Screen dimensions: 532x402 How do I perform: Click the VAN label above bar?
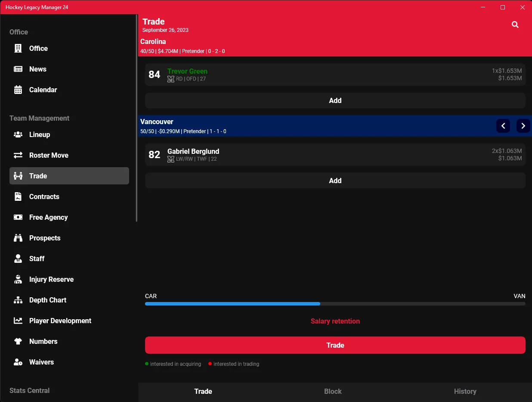coord(520,296)
